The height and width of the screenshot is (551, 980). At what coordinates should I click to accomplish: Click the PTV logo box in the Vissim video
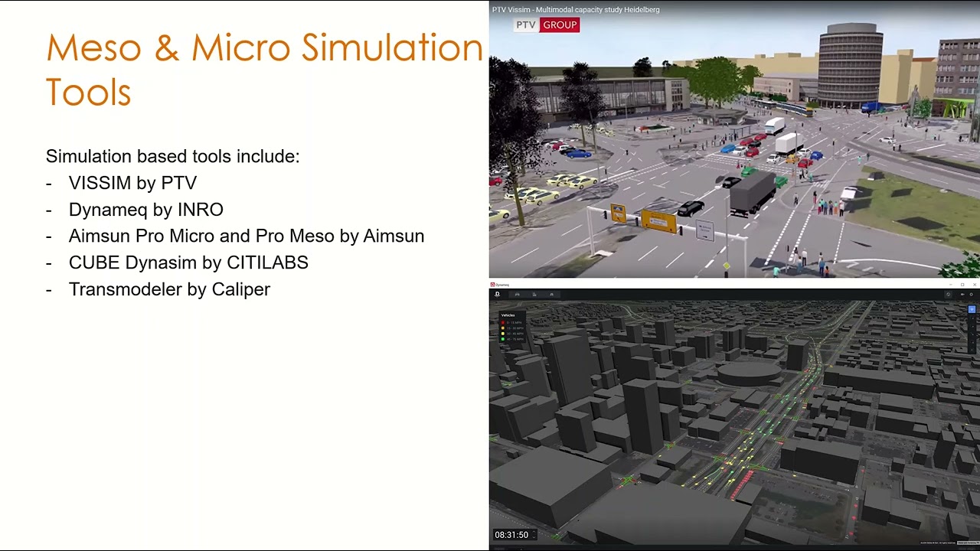[526, 25]
